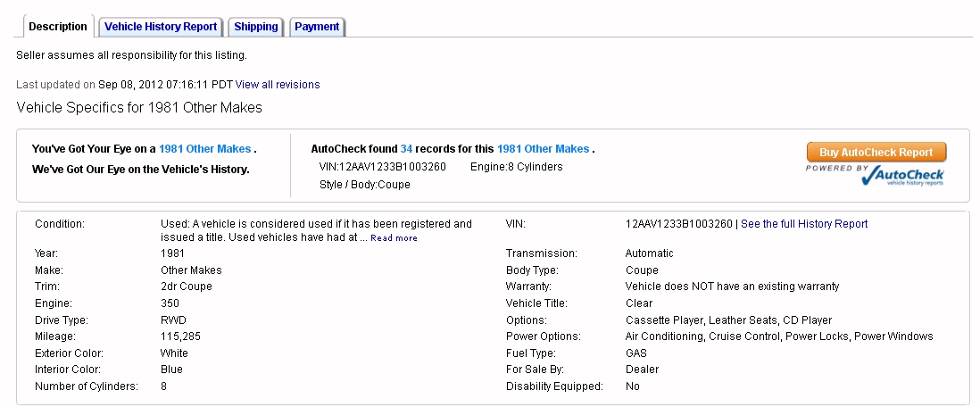
Task: Expand the condition text with Read more
Action: tap(394, 238)
